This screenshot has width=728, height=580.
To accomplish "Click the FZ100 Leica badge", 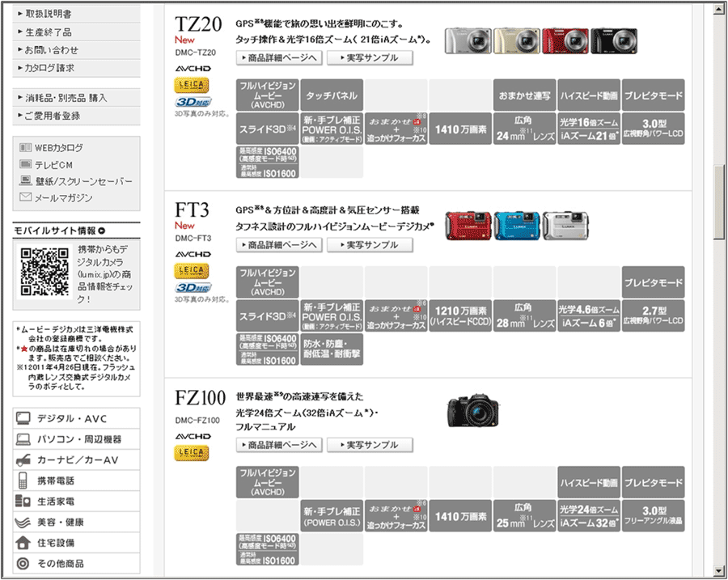I will coord(191,453).
